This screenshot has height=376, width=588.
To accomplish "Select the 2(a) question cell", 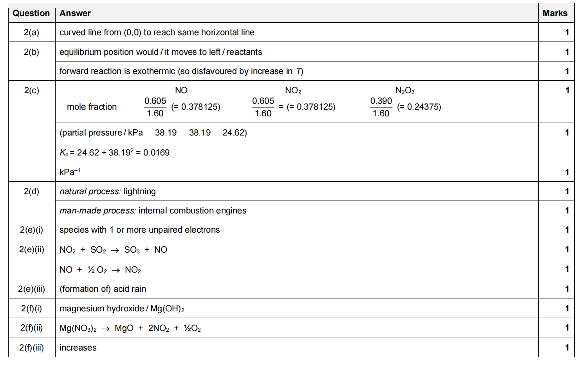I will point(31,33).
